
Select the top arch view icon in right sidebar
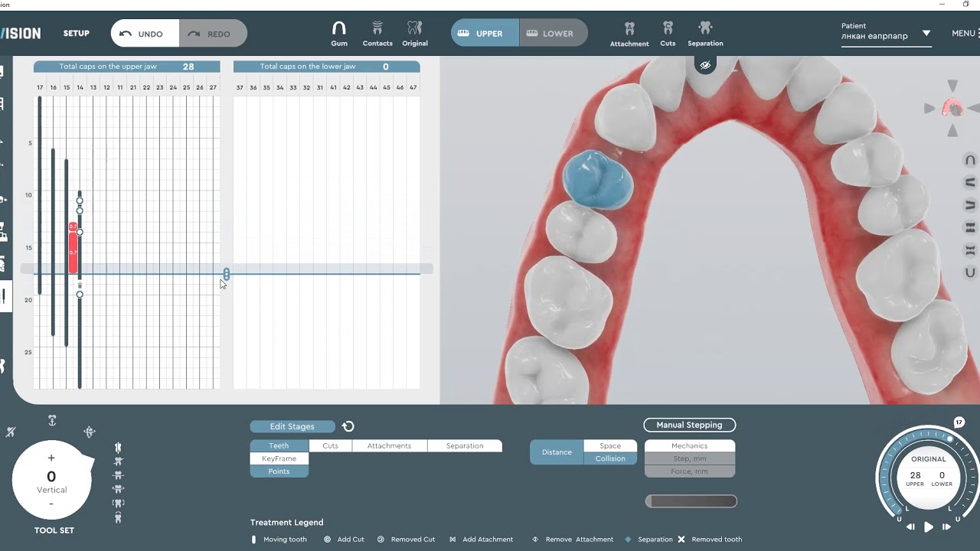tap(970, 161)
